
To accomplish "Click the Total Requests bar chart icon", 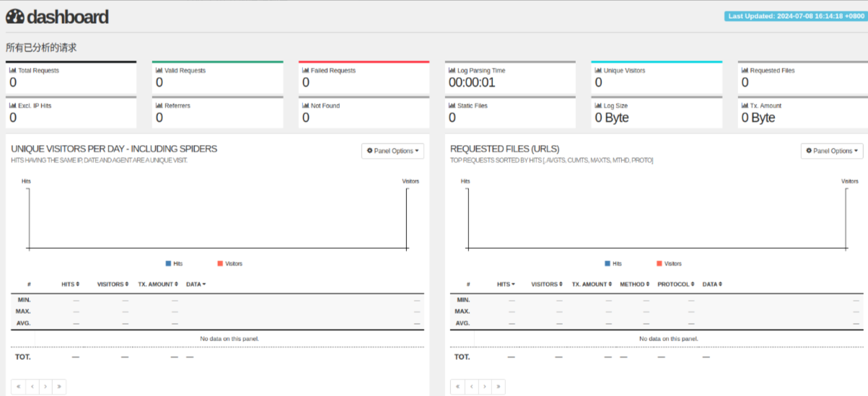I will point(12,71).
